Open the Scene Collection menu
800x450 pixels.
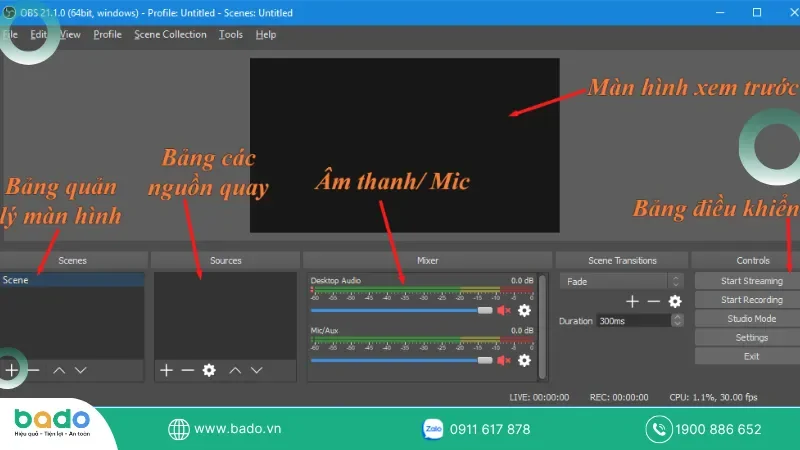click(x=170, y=35)
